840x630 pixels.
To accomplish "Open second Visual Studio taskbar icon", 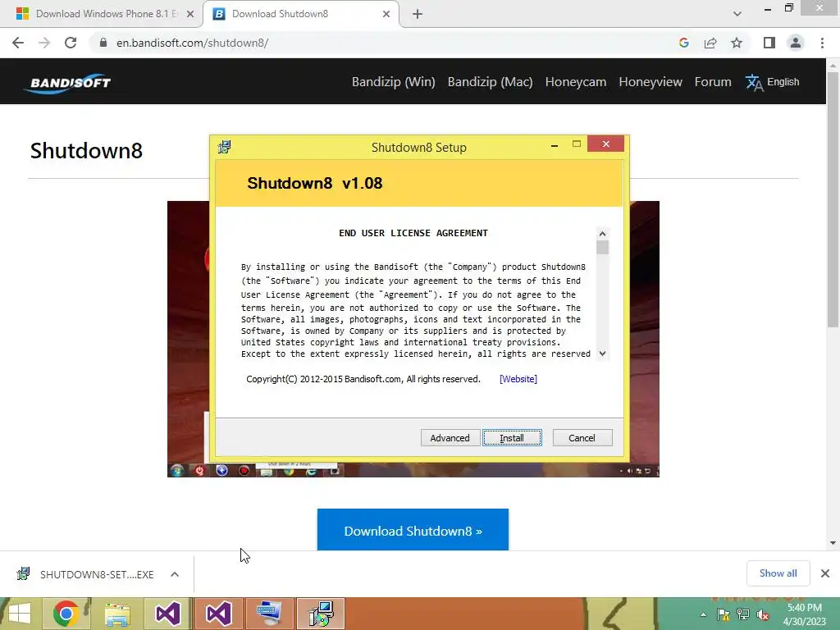I will click(x=218, y=614).
